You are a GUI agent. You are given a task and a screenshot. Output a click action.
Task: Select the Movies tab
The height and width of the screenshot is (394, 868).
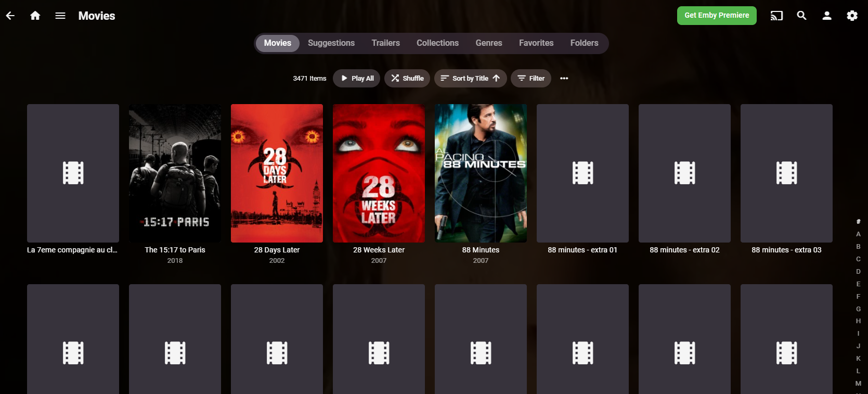coord(278,43)
